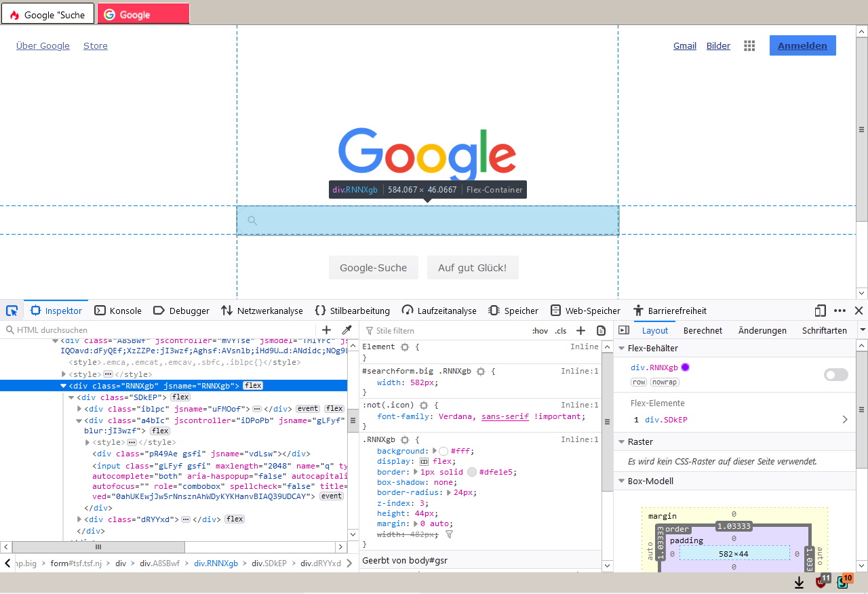This screenshot has width=868, height=594.
Task: Open the Berechnet sidebar tab
Action: coord(702,330)
